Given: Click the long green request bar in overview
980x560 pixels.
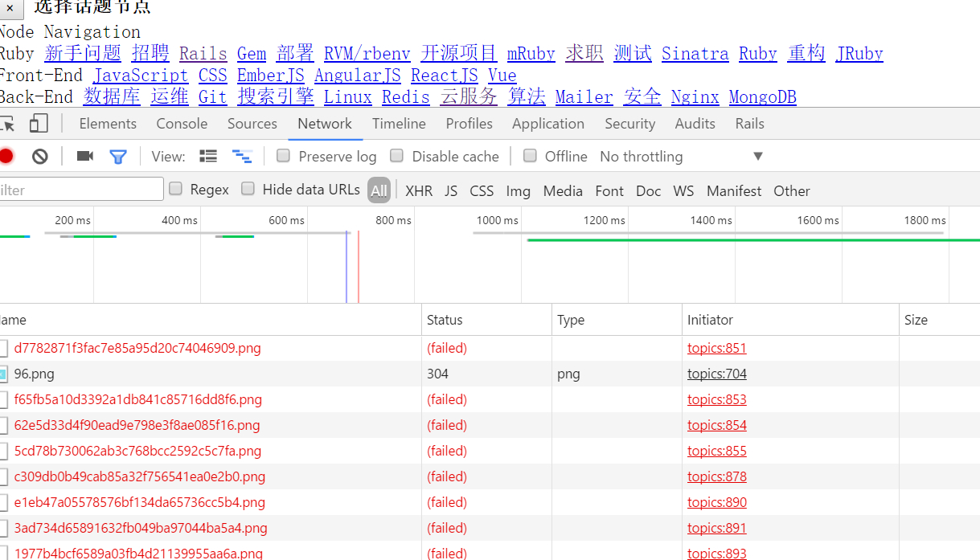Looking at the screenshot, I should tap(753, 239).
